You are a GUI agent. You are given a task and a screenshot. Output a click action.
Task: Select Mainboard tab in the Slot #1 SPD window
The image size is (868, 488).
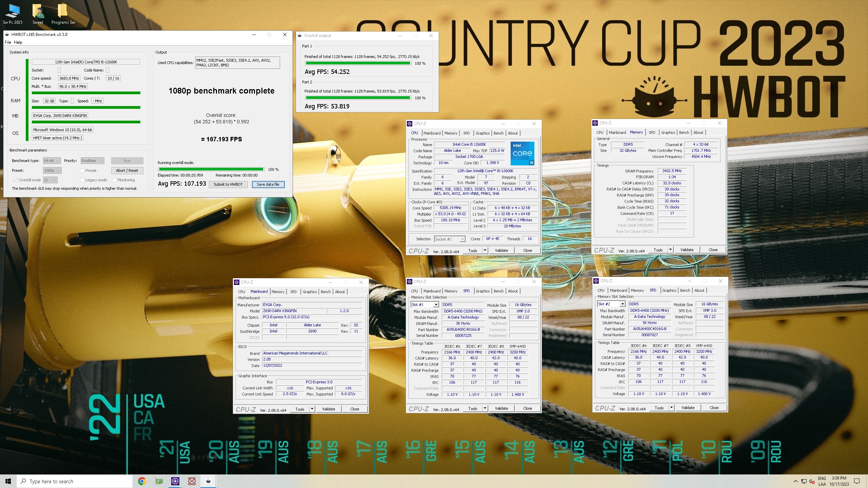coord(432,291)
